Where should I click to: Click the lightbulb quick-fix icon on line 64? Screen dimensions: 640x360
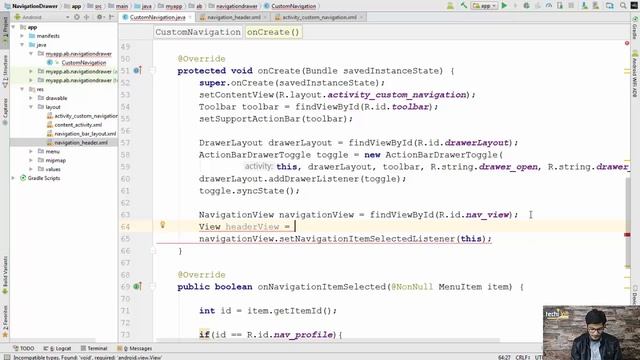coord(162,225)
